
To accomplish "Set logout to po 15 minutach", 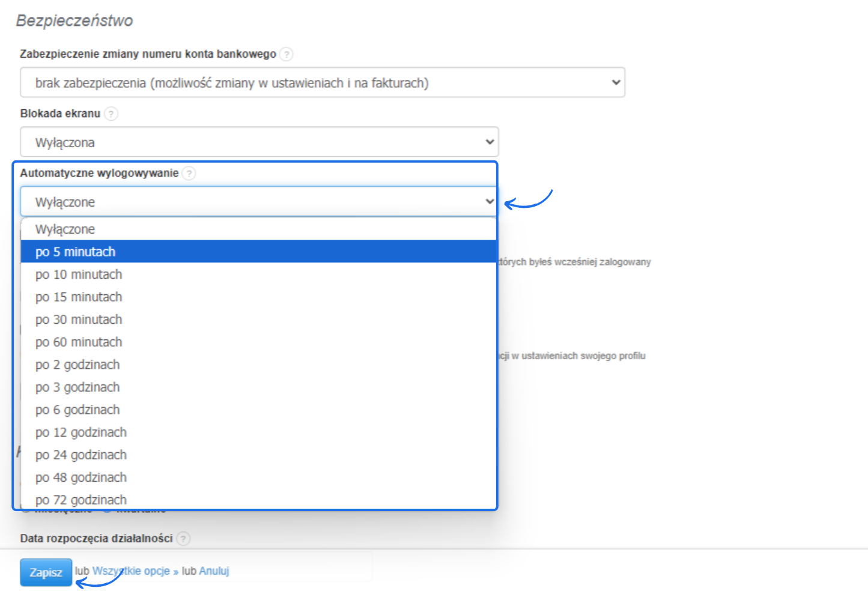I will click(x=259, y=297).
